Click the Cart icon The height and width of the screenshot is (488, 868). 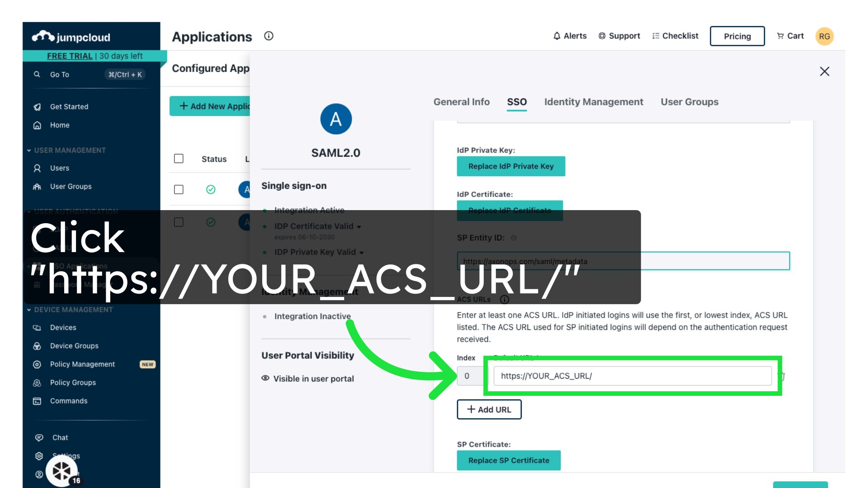tap(780, 36)
